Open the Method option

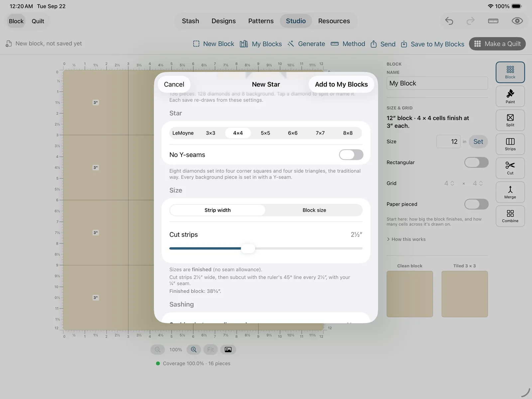pyautogui.click(x=348, y=44)
